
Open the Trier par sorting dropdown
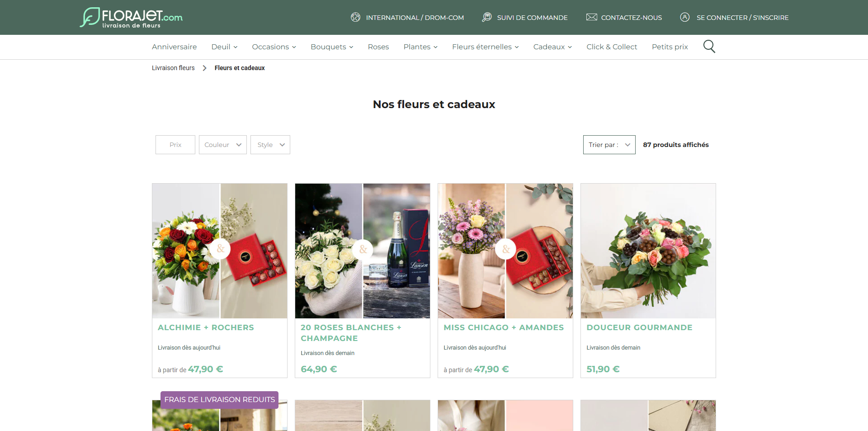coord(609,145)
